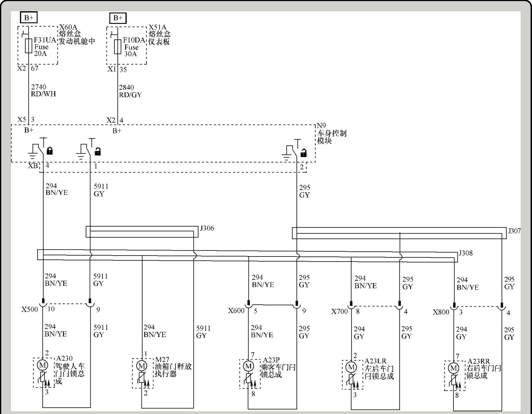Click 'Fuse 30A' text in X51A box
Screen dimensions: 532x414
pyautogui.click(x=131, y=50)
